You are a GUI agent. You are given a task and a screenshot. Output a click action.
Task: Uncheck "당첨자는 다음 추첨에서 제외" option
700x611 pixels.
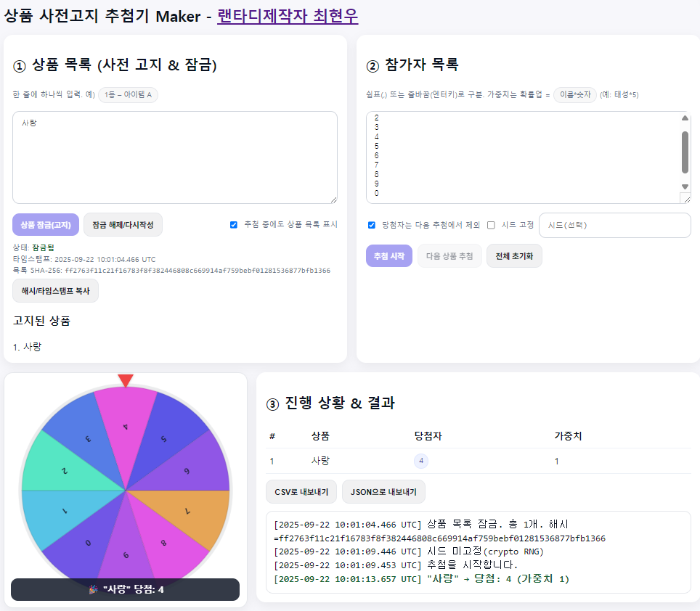[x=372, y=225]
